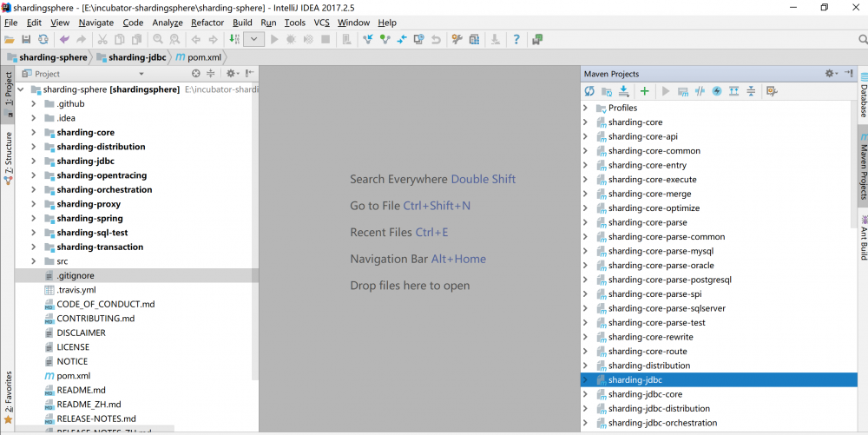
Task: Open the Maven Settings wrench icon
Action: click(x=772, y=91)
